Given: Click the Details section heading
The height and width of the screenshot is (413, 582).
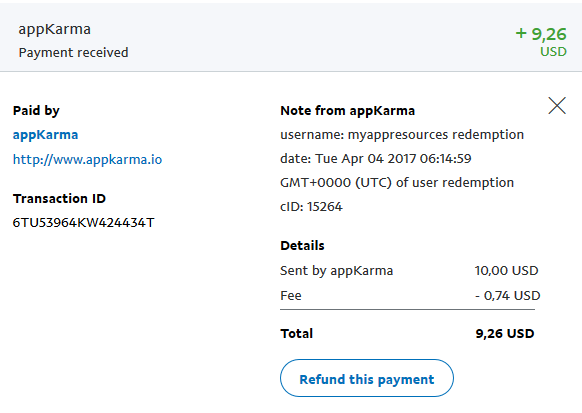Looking at the screenshot, I should point(302,246).
